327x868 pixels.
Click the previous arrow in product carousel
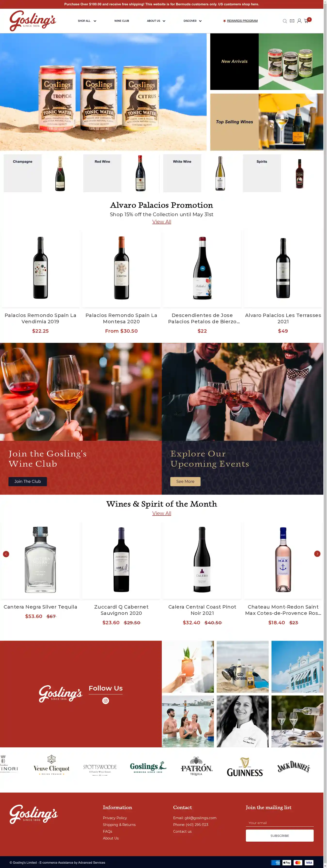coord(6,554)
